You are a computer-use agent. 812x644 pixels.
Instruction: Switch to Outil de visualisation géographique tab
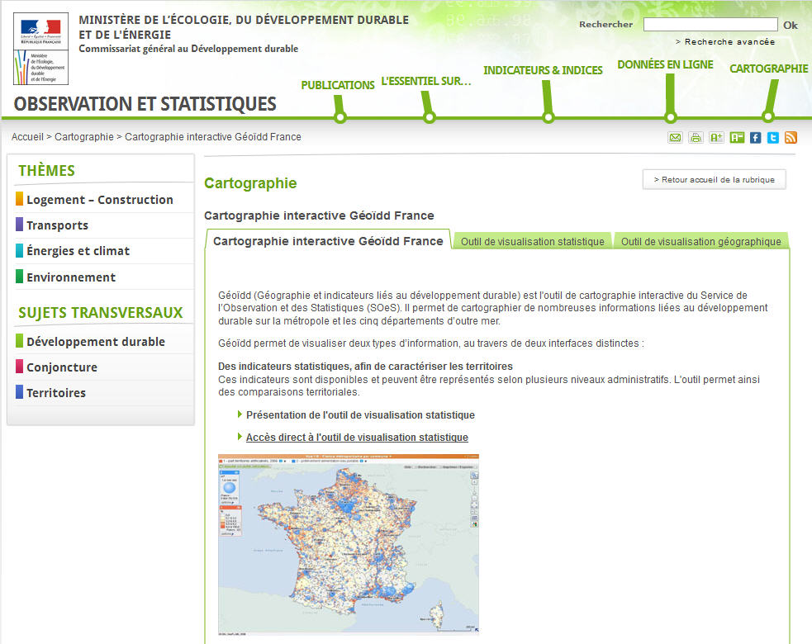[x=700, y=241]
